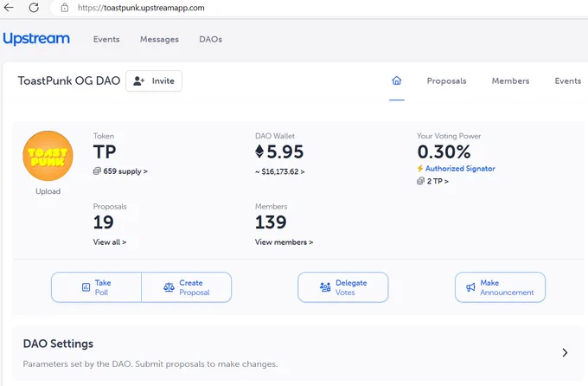Open the 2 TP holdings link

pos(438,182)
